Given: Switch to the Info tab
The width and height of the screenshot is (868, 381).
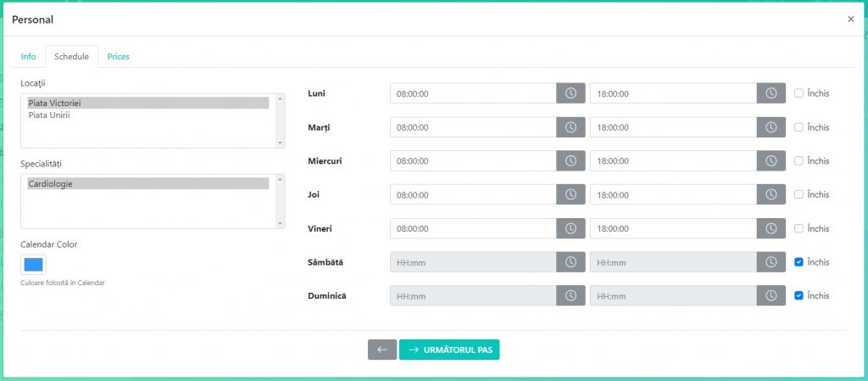Looking at the screenshot, I should (x=28, y=57).
